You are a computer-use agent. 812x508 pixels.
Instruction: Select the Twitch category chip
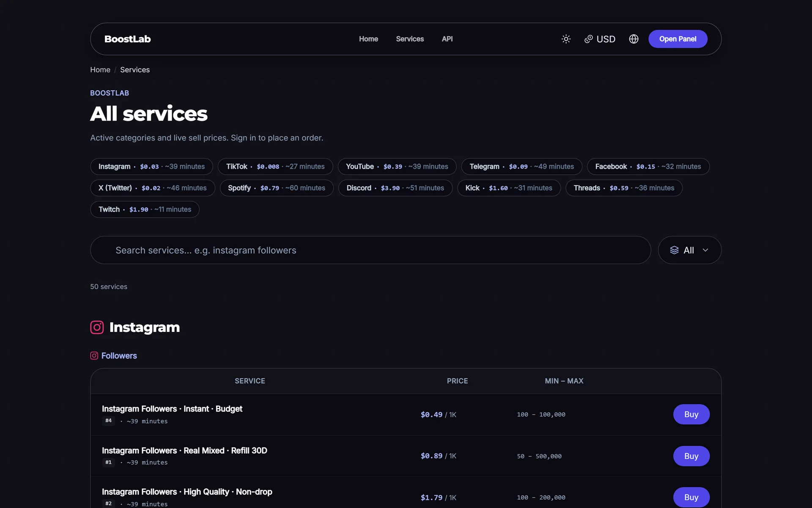pos(145,210)
